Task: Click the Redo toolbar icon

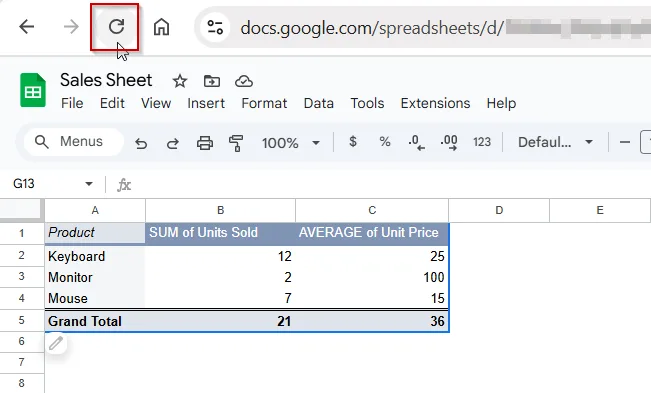Action: 173,143
